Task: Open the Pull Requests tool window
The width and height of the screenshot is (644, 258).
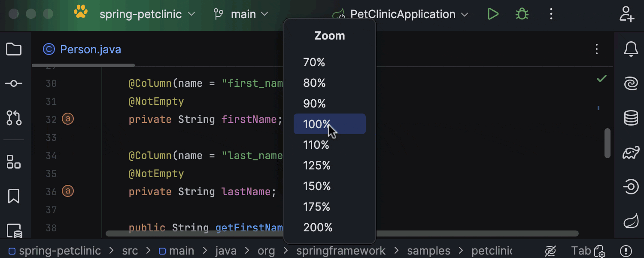Action: (14, 118)
